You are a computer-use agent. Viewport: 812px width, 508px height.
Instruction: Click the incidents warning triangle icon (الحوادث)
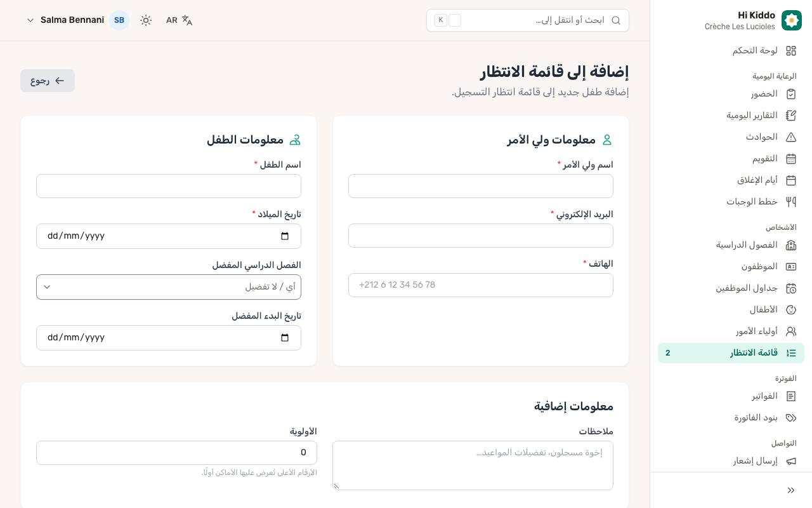791,137
